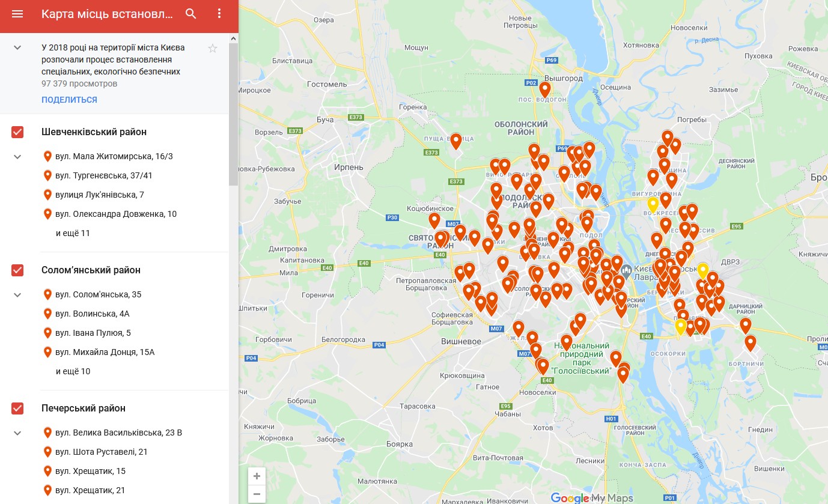Image resolution: width=828 pixels, height=504 pixels.
Task: Zoom out on the map with minus button
Action: [257, 494]
